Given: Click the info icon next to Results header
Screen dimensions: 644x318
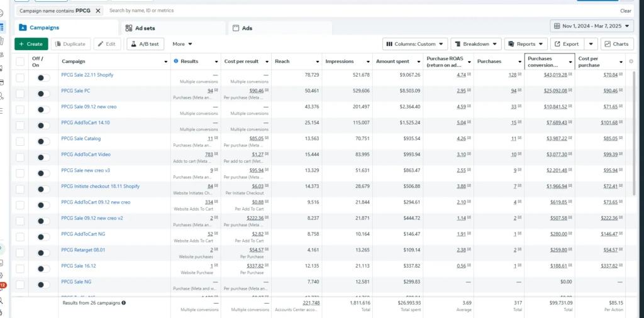Looking at the screenshot, I should click(176, 61).
